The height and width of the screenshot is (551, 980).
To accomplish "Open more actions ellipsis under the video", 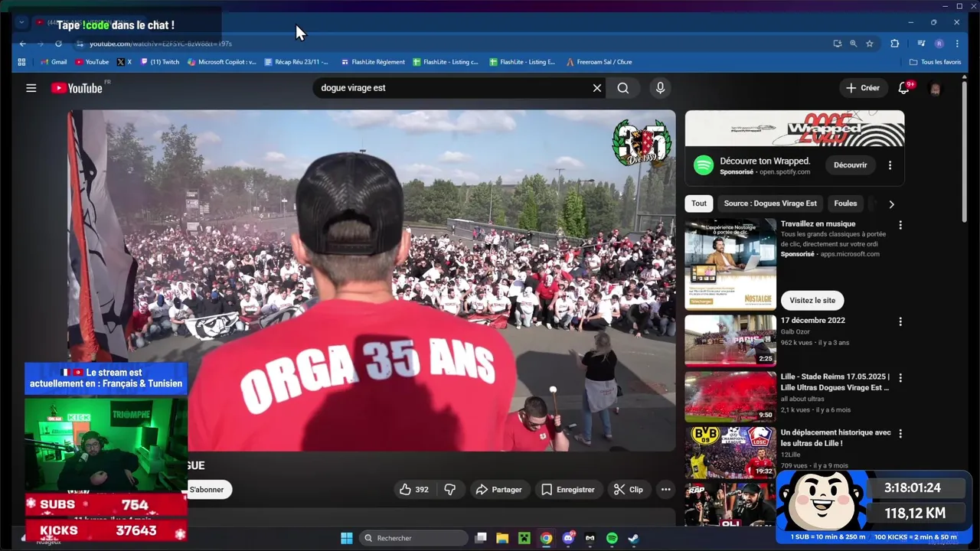I will pos(666,490).
